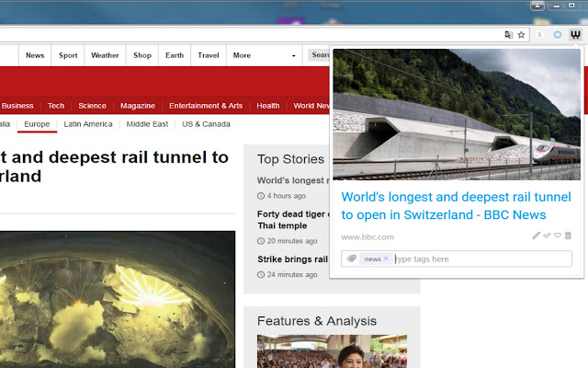The image size is (588, 368).
Task: Go to Health news category
Action: coord(268,106)
